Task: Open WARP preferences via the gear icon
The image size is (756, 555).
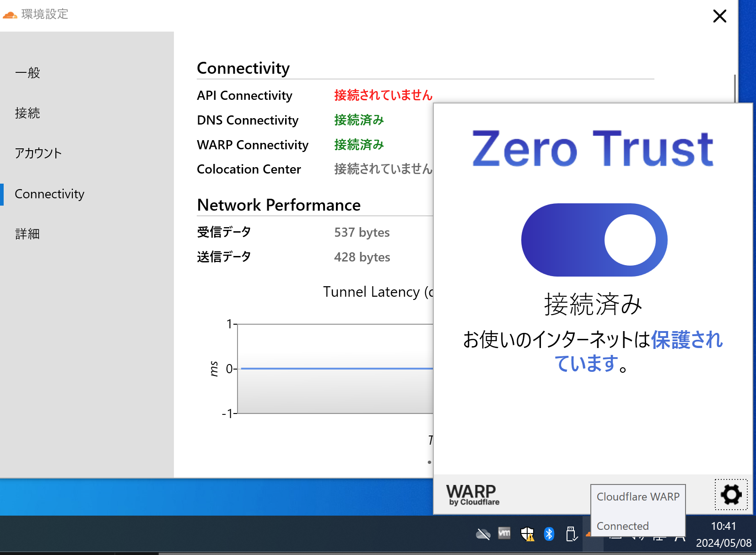Action: click(730, 495)
